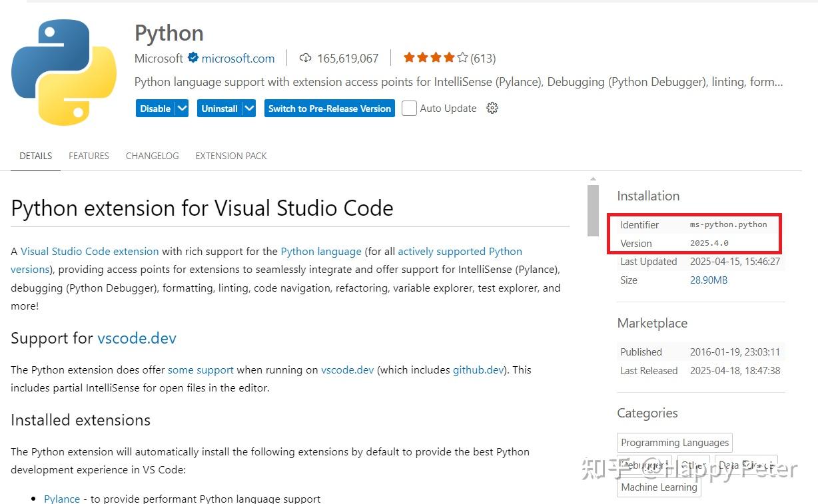Click Switch to Pre-Release Version button
The image size is (818, 504).
[x=329, y=109]
